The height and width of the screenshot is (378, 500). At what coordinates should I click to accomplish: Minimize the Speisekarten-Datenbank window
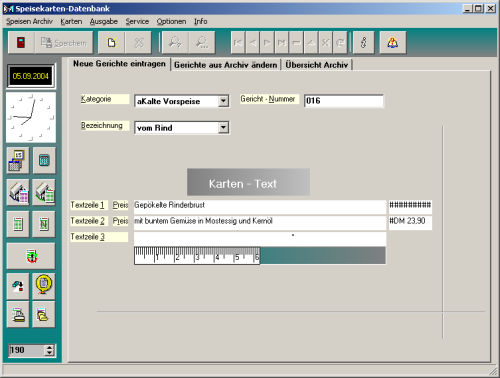(468, 9)
